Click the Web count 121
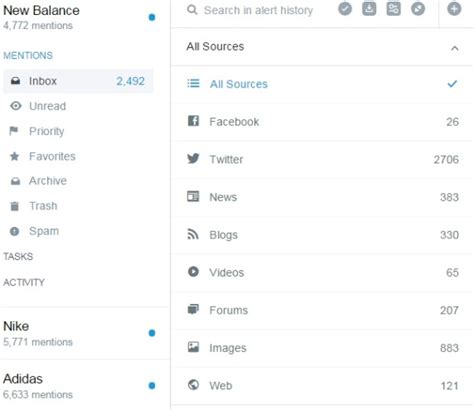This screenshot has width=474, height=410. [x=450, y=386]
